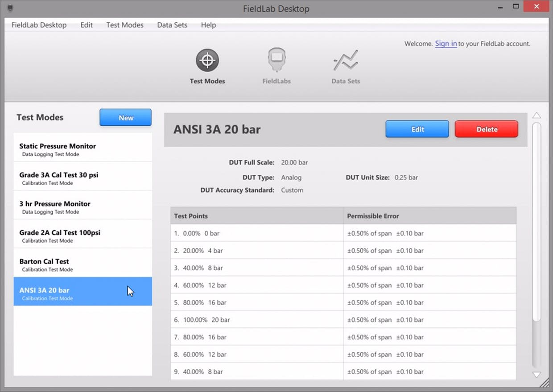Open the Help menu
Image resolution: width=553 pixels, height=392 pixels.
(208, 25)
